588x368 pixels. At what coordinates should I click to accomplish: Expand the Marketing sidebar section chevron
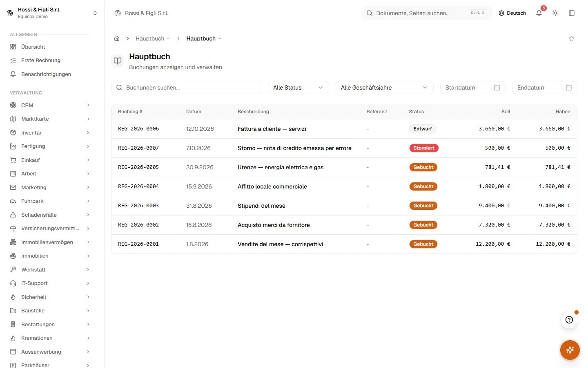pos(88,187)
